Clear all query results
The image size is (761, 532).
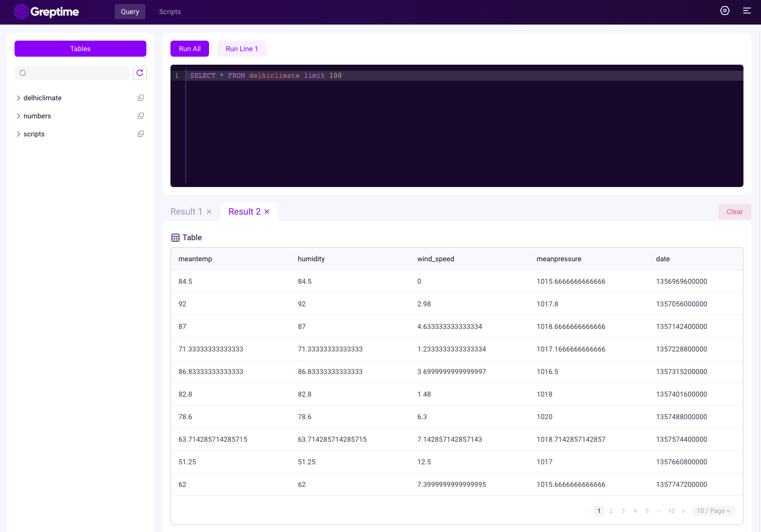[734, 212]
